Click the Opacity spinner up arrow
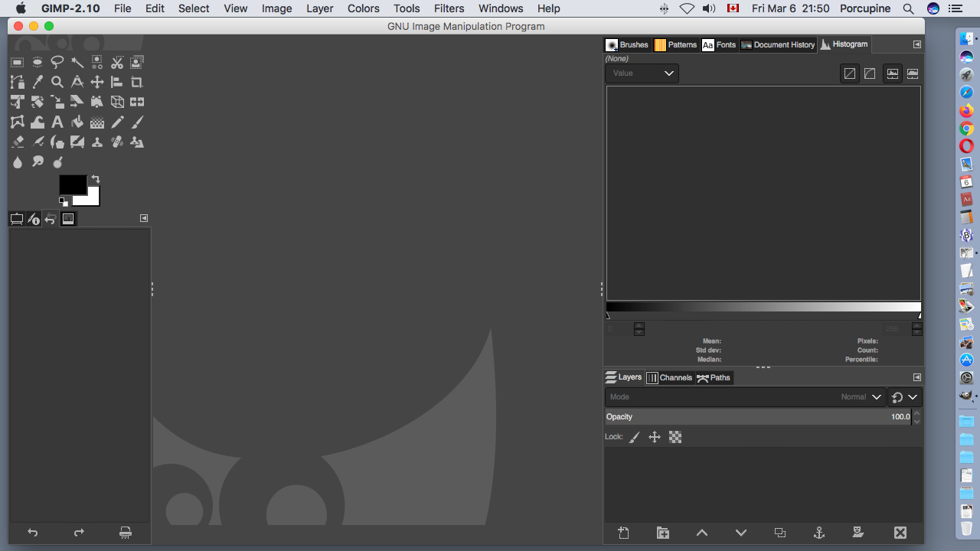The height and width of the screenshot is (551, 980). tap(917, 413)
